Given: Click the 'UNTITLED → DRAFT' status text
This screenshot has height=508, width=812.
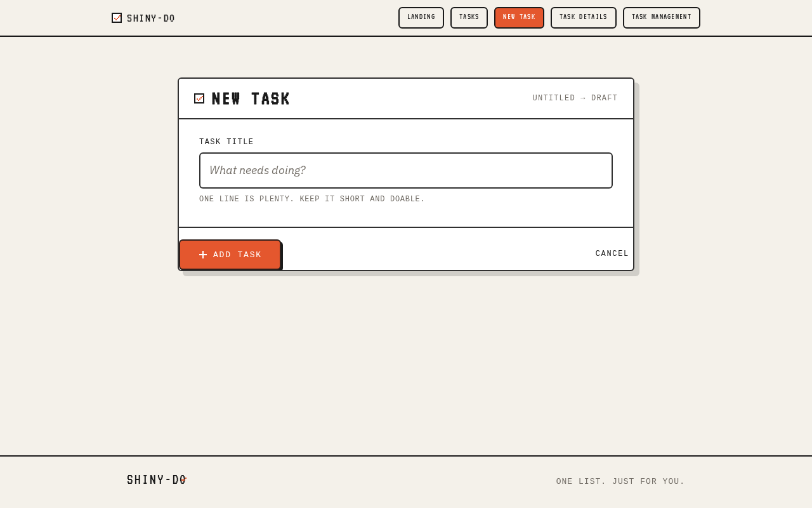Looking at the screenshot, I should (575, 98).
